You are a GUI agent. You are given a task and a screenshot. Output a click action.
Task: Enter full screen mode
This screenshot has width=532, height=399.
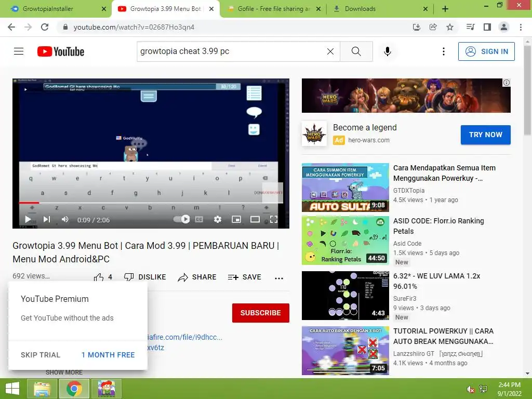pos(273,220)
